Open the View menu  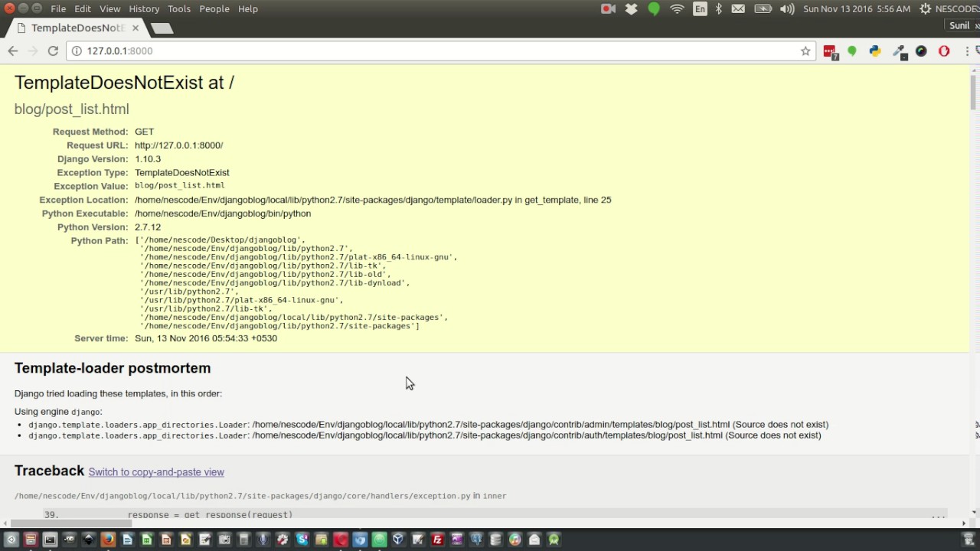tap(110, 8)
